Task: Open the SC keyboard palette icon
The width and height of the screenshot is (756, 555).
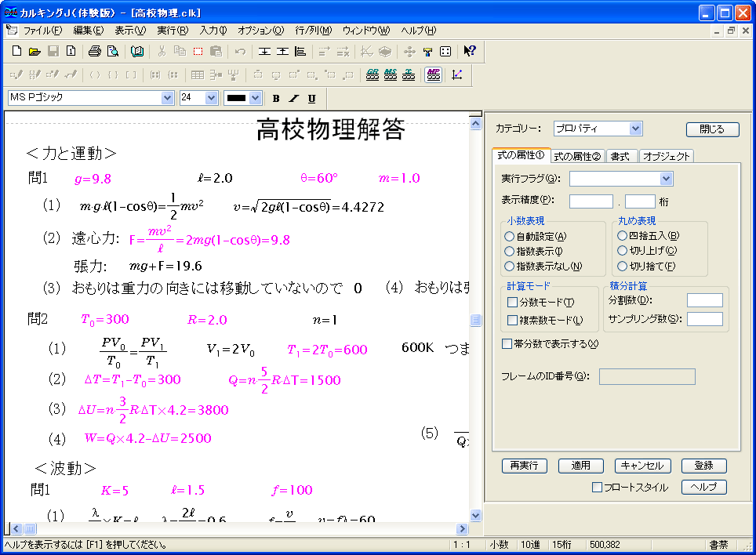Action: (x=409, y=74)
